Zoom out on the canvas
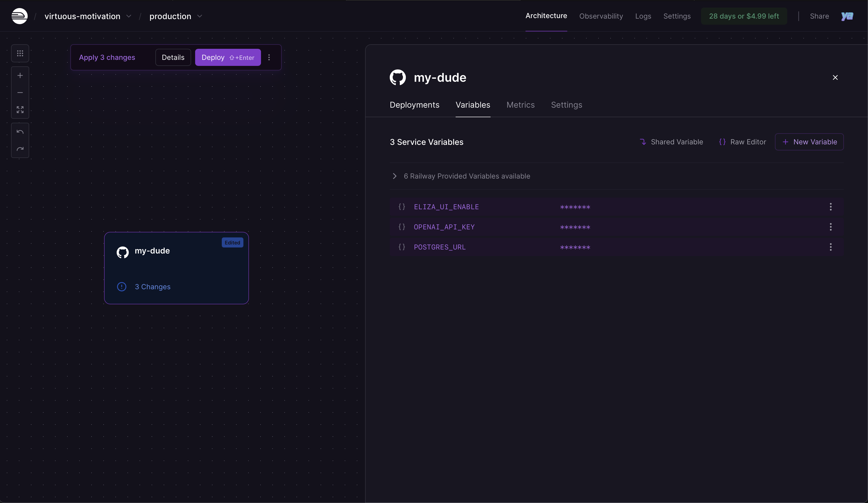Screen dimensions: 868x503 pos(20,93)
